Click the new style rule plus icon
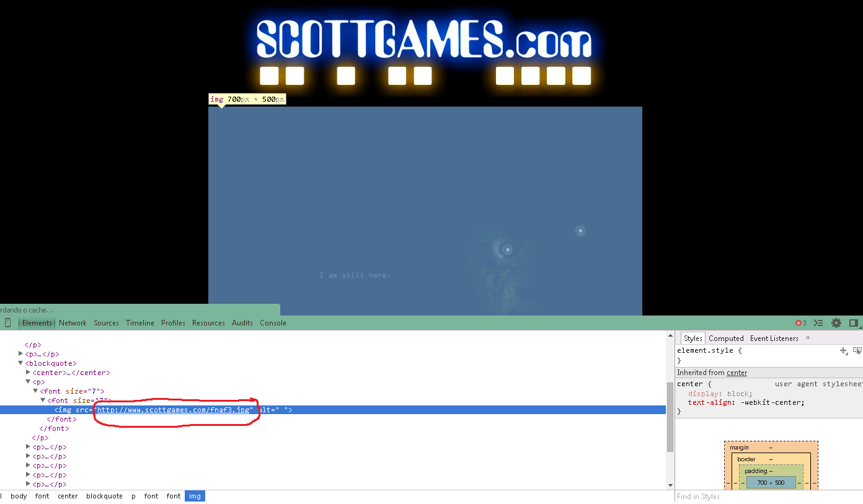The width and height of the screenshot is (863, 504). (843, 351)
